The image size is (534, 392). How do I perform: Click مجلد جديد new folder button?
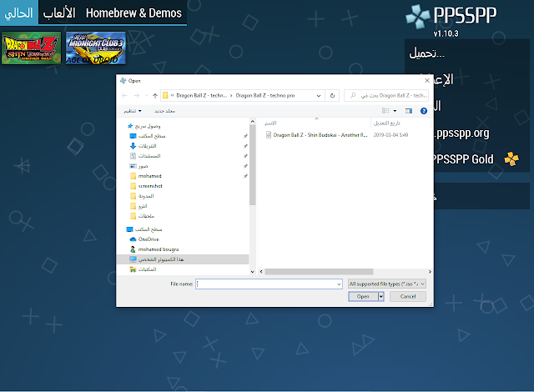click(x=164, y=111)
